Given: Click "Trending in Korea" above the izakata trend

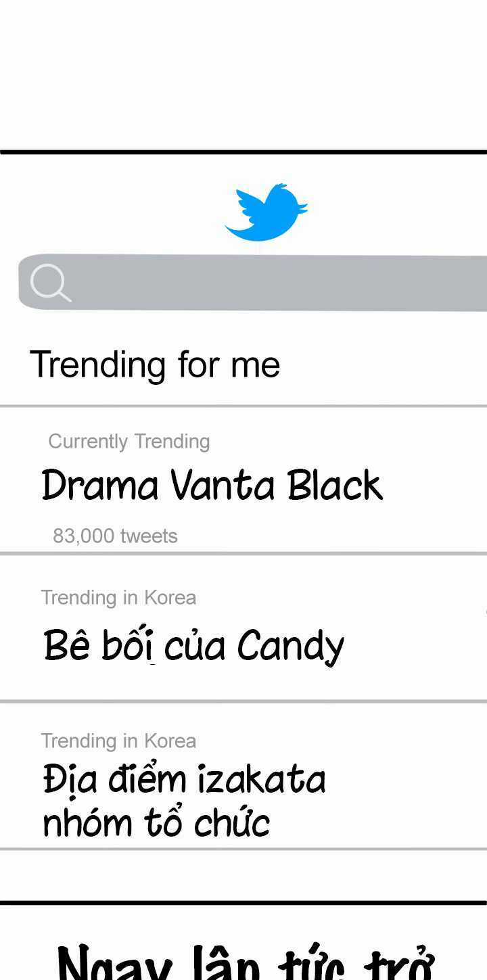Looking at the screenshot, I should click(118, 741).
